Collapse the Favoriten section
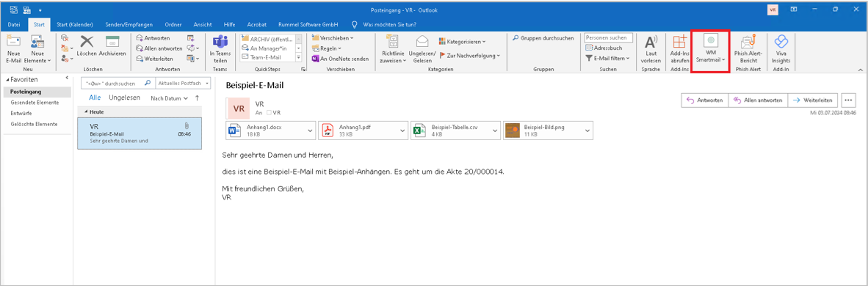The width and height of the screenshot is (868, 286). 7,80
